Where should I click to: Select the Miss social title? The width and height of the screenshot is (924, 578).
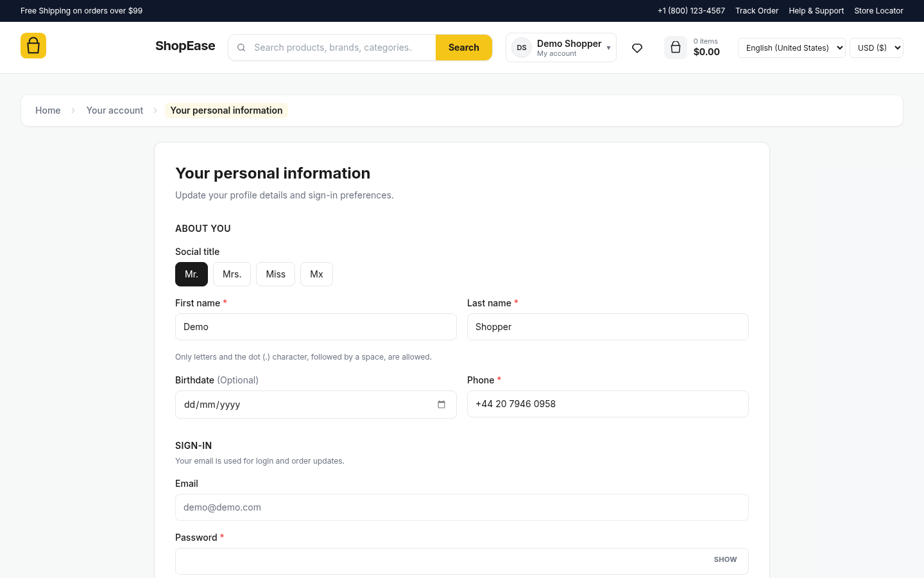(x=275, y=274)
